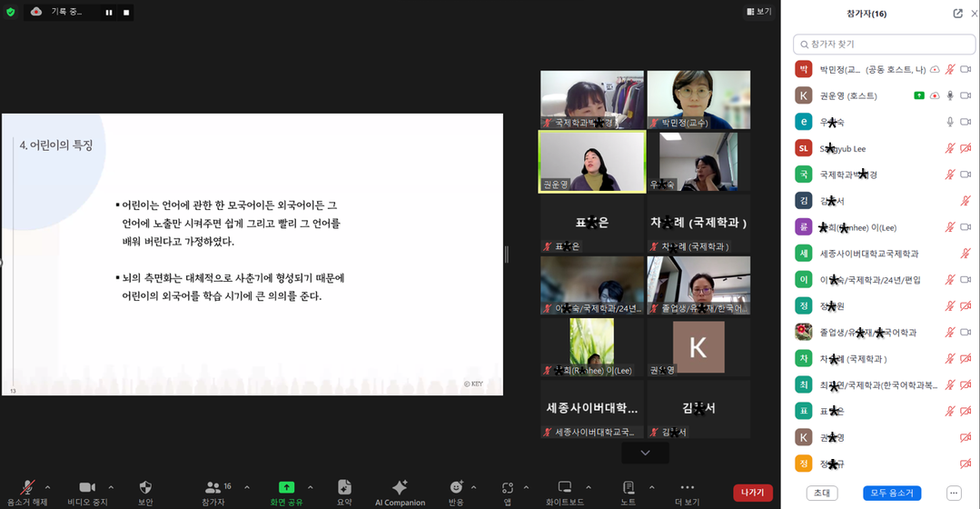
Task: Unmute microphone with 음소거 해제
Action: 27,488
